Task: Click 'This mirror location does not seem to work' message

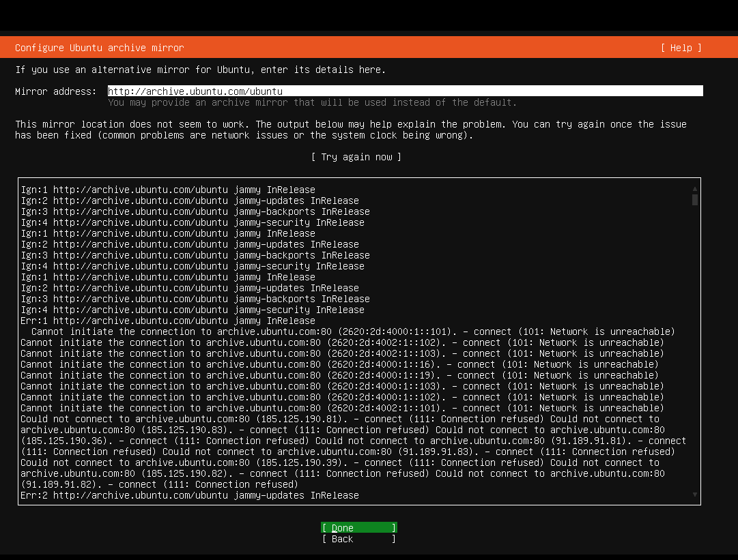Action: point(351,130)
